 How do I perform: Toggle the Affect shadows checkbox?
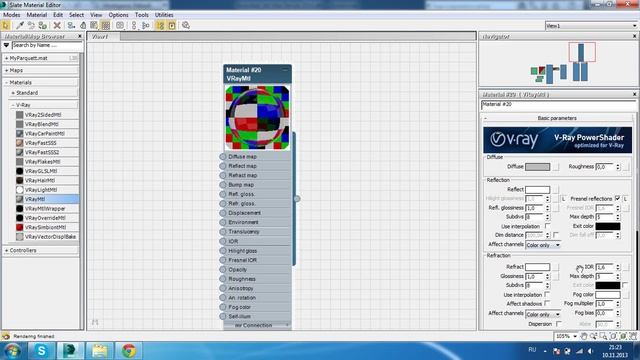point(547,303)
